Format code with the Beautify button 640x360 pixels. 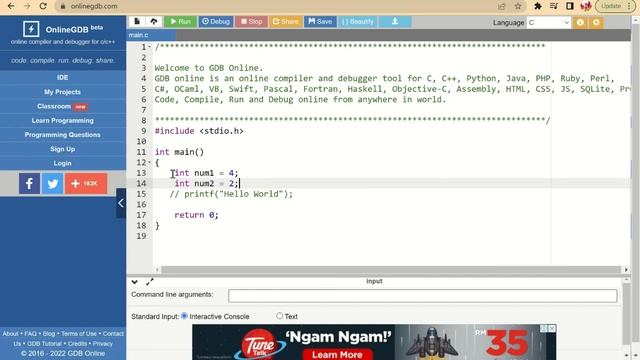pos(358,21)
